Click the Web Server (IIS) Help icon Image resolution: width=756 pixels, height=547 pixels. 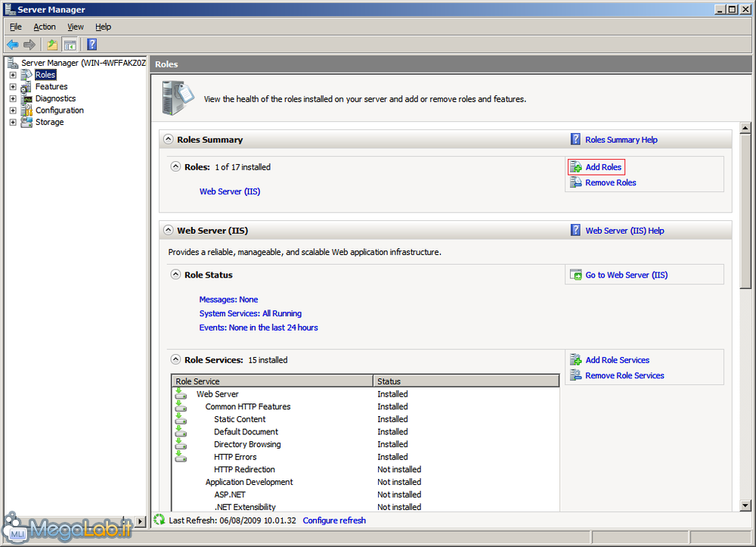coord(575,230)
